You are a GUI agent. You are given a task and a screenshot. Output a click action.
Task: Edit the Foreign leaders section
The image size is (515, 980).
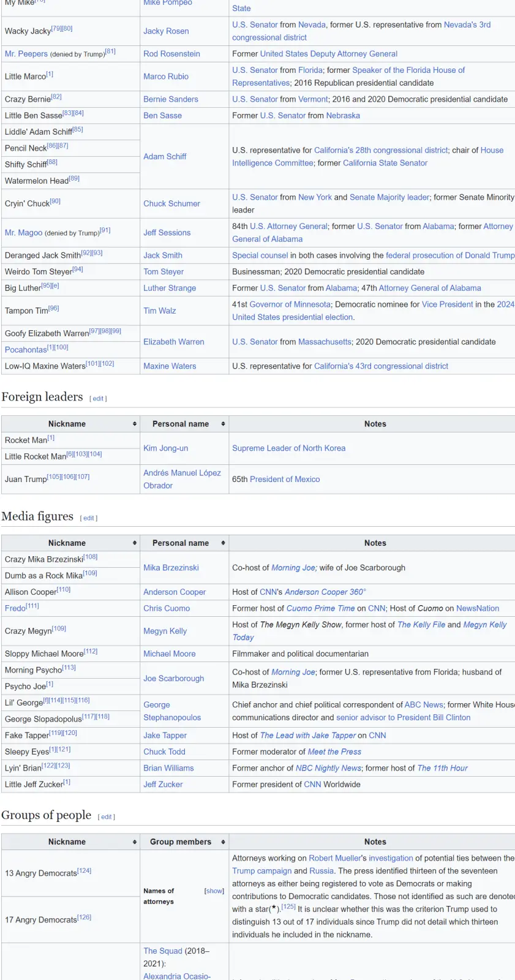pos(98,399)
